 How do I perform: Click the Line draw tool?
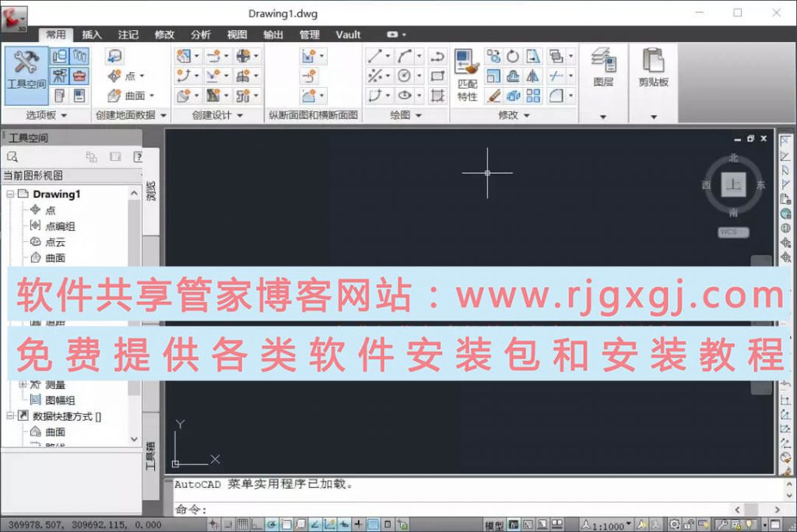click(375, 56)
